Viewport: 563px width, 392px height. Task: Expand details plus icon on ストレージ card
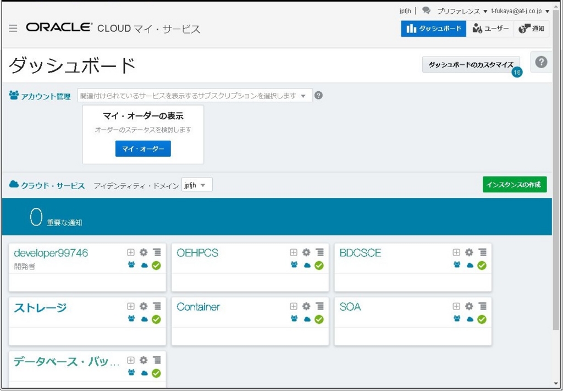[x=131, y=306]
